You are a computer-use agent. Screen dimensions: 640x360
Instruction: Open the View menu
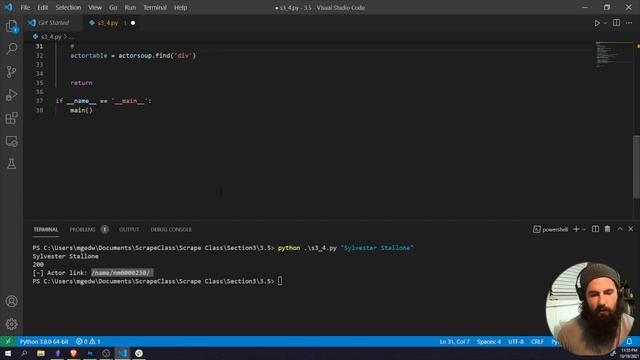tap(95, 7)
